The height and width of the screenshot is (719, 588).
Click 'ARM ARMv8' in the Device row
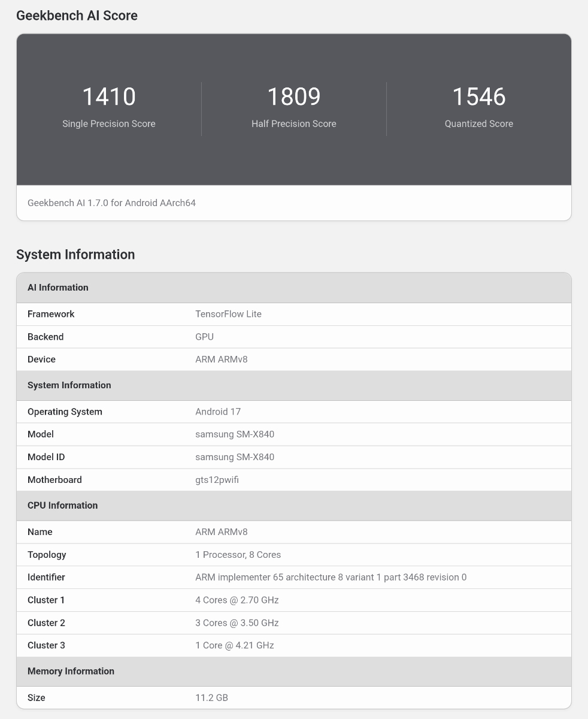click(222, 359)
